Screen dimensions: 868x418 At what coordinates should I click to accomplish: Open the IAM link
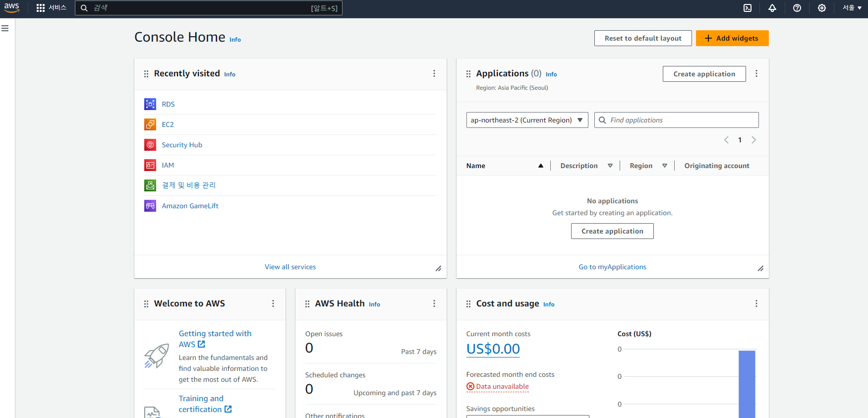pyautogui.click(x=168, y=165)
